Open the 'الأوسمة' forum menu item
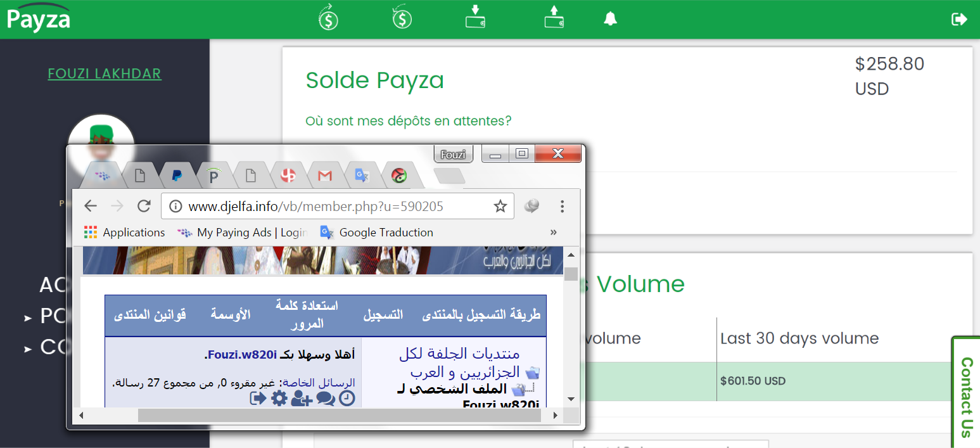 (x=231, y=315)
